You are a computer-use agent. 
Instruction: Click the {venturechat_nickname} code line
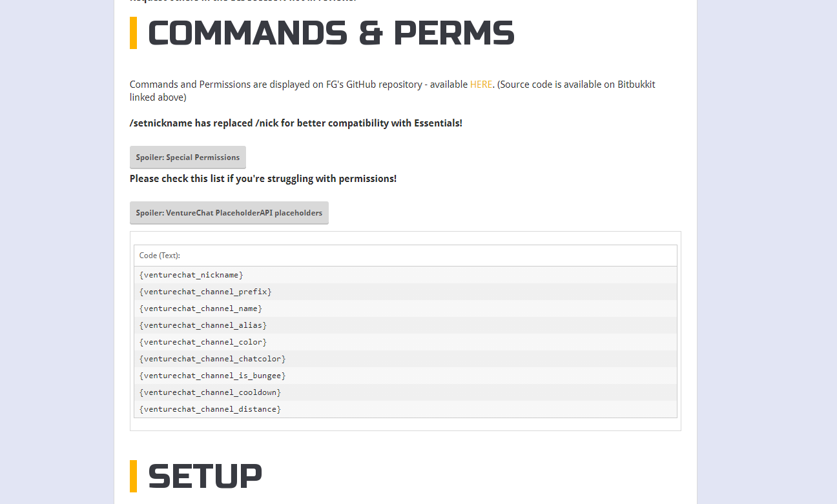pyautogui.click(x=191, y=275)
